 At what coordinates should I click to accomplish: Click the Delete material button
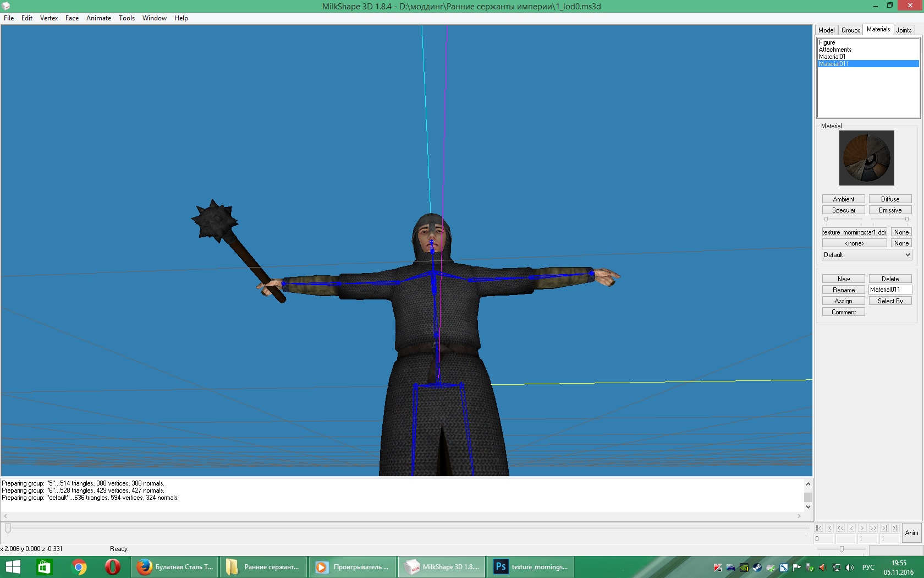point(890,279)
